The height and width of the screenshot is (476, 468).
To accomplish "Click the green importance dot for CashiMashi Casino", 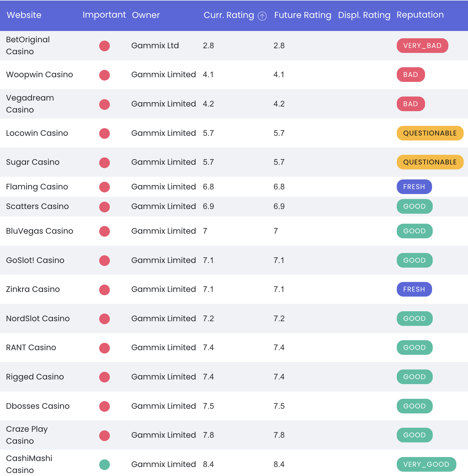I will point(105,464).
